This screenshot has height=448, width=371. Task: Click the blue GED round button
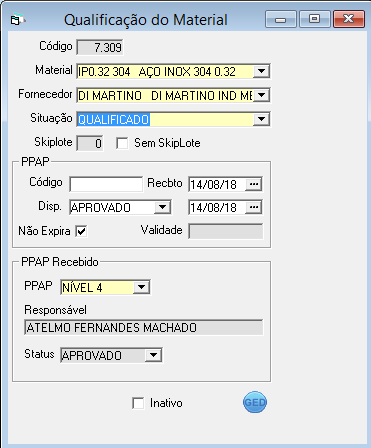point(255,402)
